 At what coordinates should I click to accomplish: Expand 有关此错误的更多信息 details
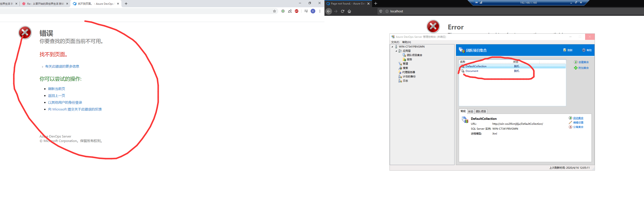pos(62,66)
